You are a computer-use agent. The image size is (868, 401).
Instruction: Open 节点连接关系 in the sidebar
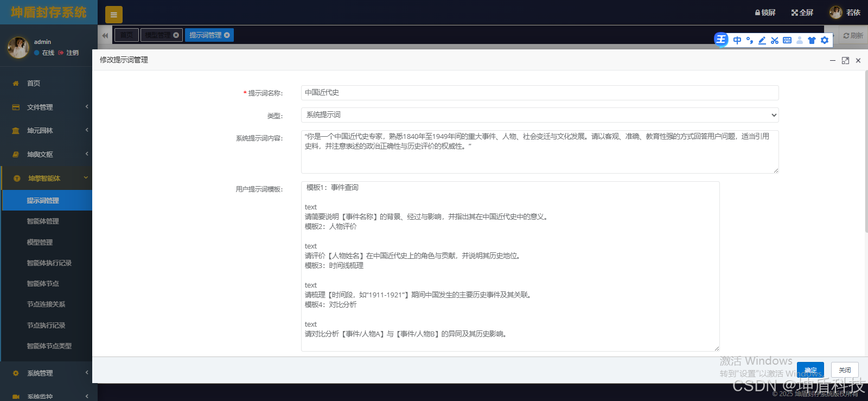tap(47, 304)
